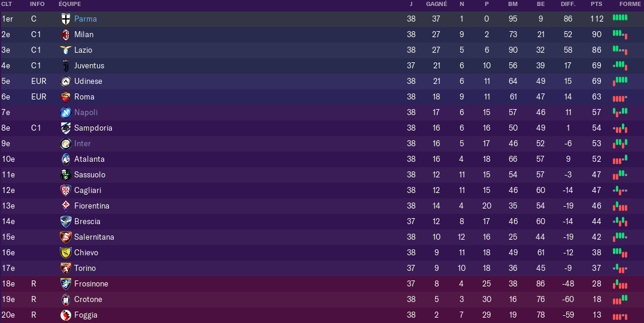Click the Foggia crest icon
Screen dimensions: 644x323
[x=66, y=315]
